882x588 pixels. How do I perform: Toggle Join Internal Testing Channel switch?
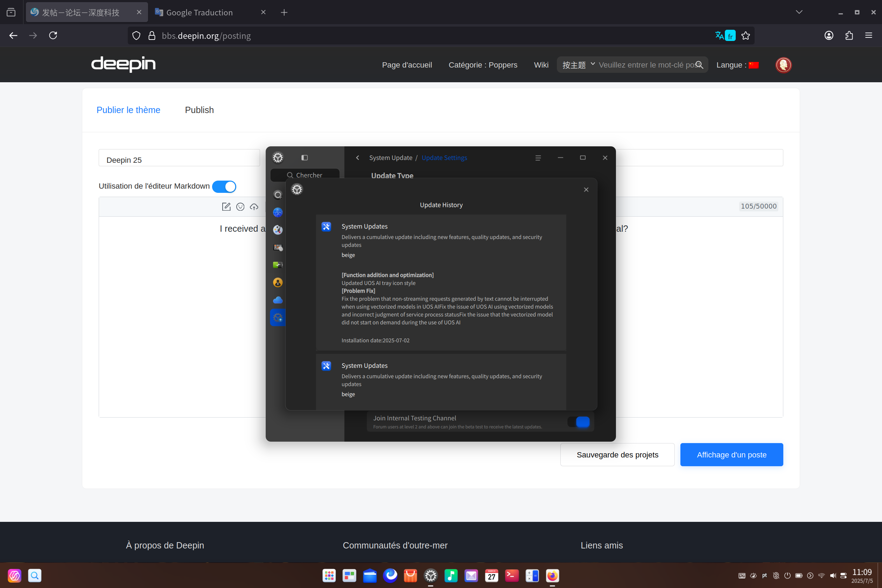(x=578, y=422)
